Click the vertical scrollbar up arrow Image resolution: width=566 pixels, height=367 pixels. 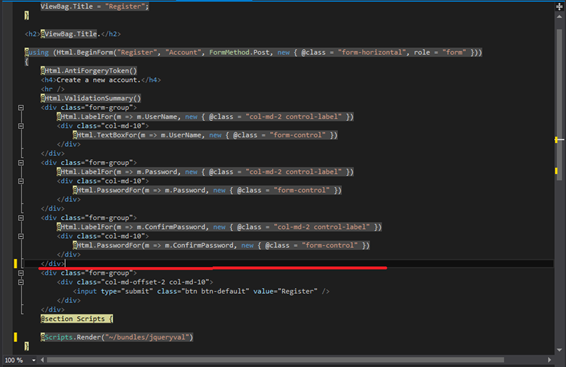point(559,17)
